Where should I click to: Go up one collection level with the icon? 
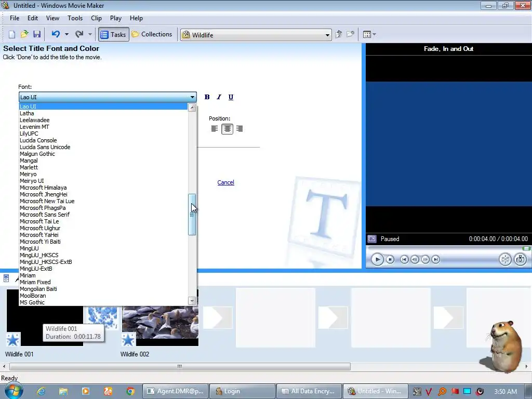338,34
